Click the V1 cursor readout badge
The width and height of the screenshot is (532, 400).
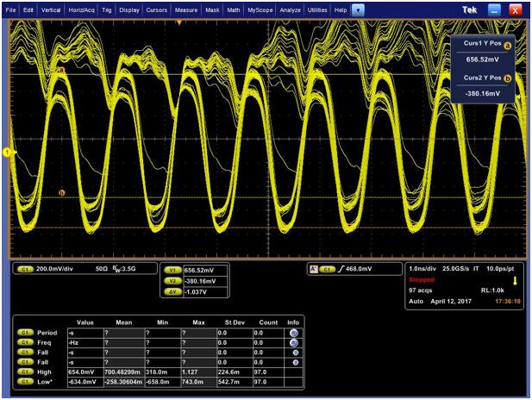pyautogui.click(x=172, y=270)
